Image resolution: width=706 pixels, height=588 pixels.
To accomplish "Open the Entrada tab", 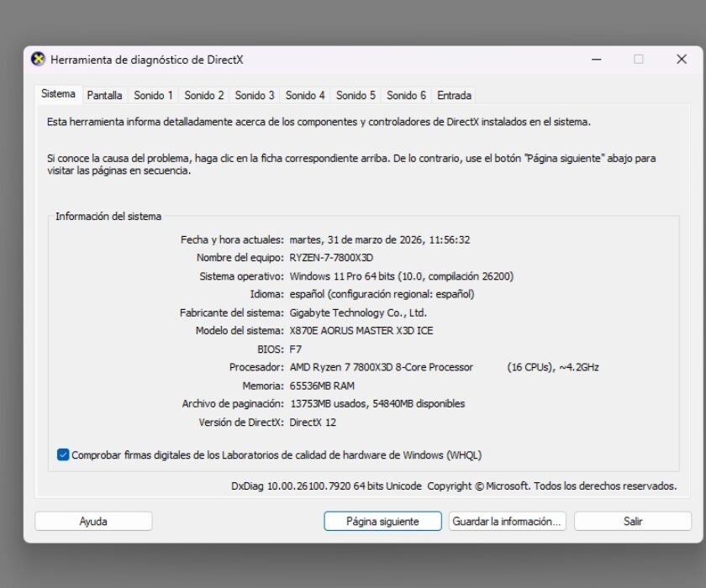I will click(453, 95).
